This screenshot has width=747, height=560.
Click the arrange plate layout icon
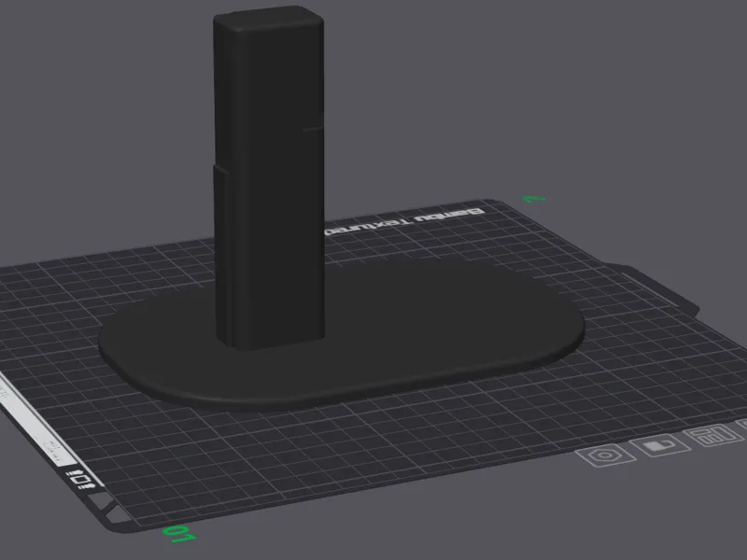click(713, 435)
